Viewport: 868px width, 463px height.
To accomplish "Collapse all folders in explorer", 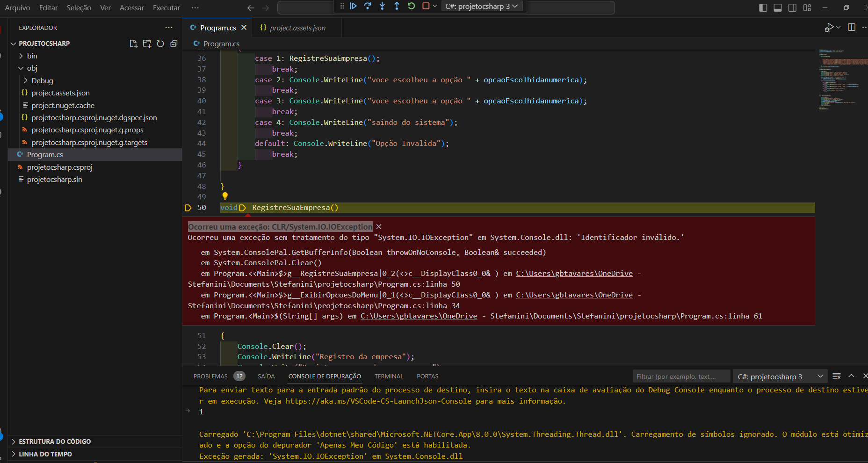I will tap(174, 43).
